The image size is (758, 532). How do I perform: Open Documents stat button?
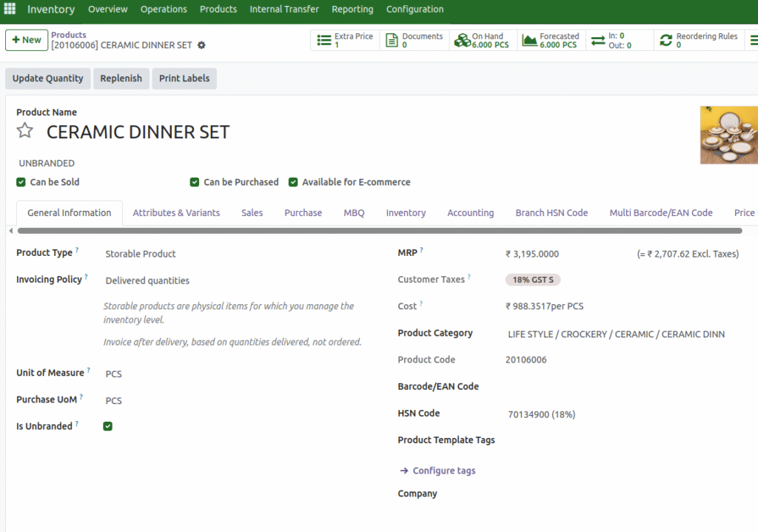coord(415,41)
